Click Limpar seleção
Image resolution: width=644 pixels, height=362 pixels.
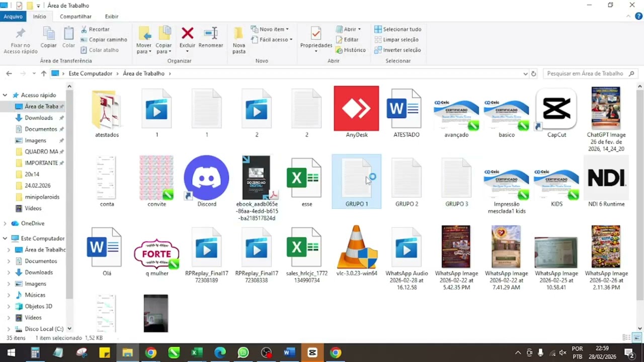(396, 40)
